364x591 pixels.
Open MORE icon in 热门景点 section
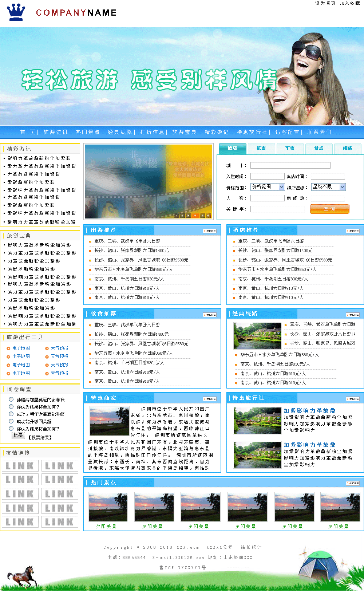click(x=353, y=483)
